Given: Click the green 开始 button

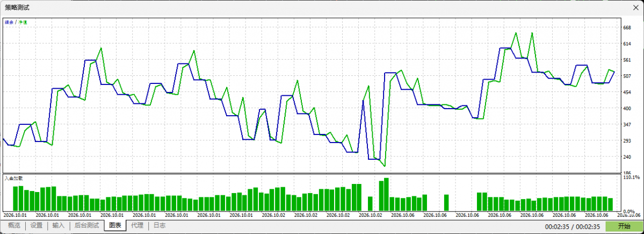Looking at the screenshot, I should point(624,226).
